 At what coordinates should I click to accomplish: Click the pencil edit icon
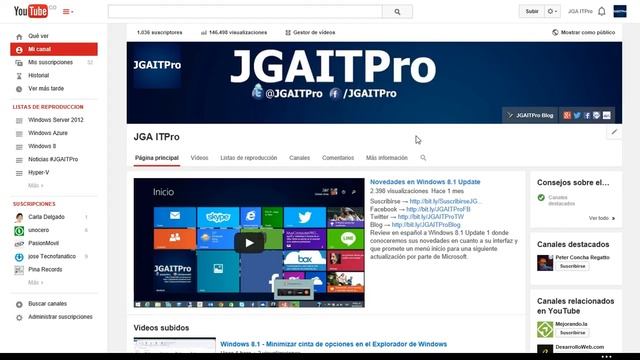point(614,132)
